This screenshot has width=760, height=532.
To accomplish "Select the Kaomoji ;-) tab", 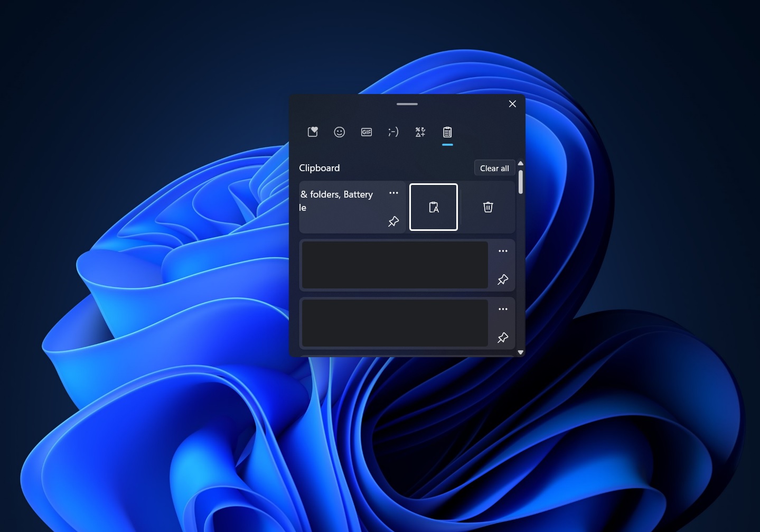I will pyautogui.click(x=393, y=132).
